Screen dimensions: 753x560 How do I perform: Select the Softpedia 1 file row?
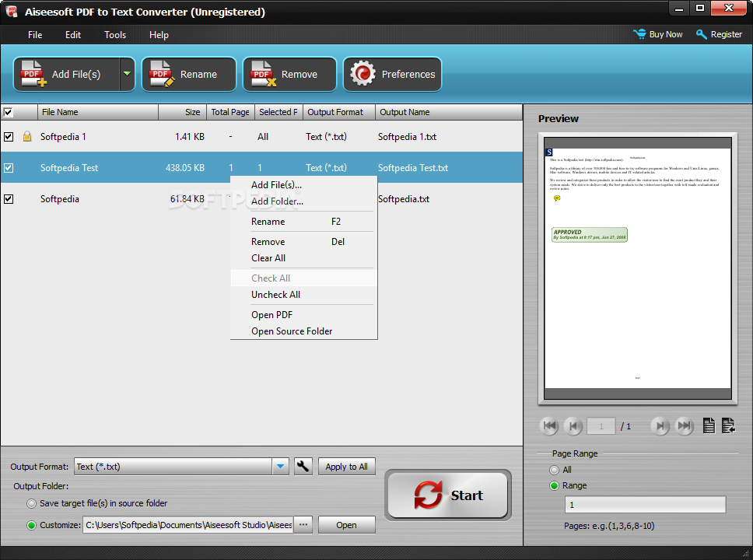coord(261,137)
